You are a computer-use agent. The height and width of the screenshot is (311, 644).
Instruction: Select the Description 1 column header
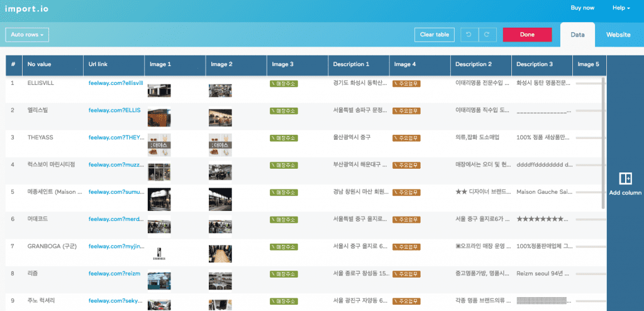pyautogui.click(x=358, y=65)
